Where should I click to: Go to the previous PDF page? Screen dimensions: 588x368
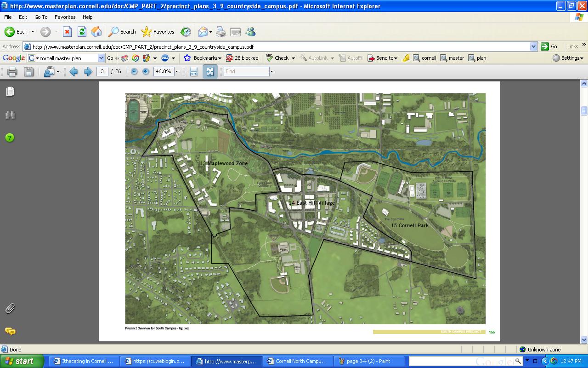pyautogui.click(x=73, y=72)
